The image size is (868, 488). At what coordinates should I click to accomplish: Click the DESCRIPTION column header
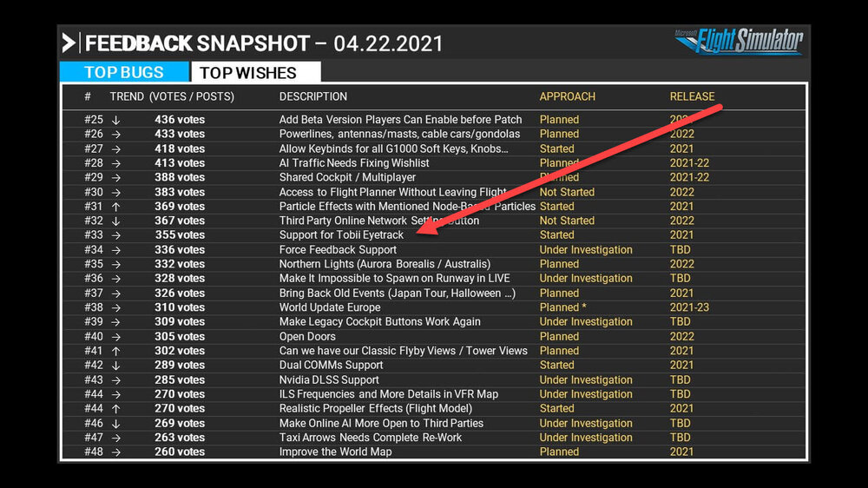point(313,96)
